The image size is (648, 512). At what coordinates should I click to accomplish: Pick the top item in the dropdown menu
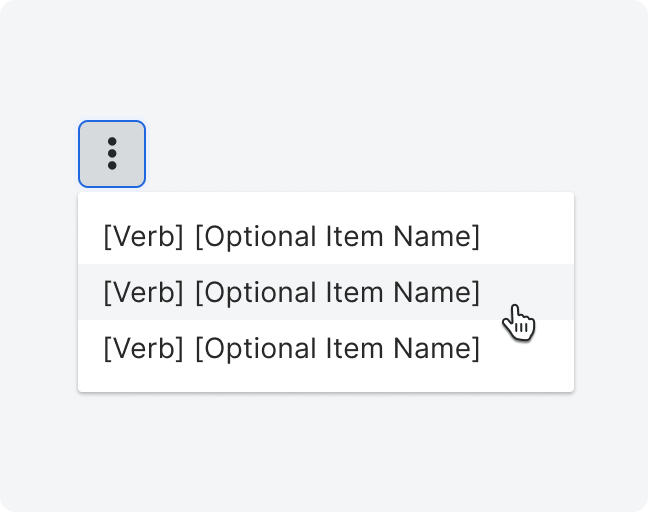[x=326, y=236]
